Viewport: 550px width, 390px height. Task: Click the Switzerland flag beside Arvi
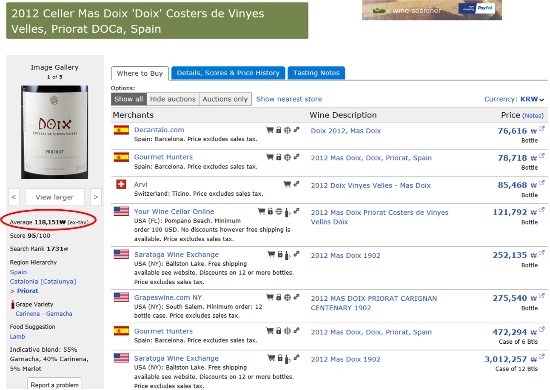pos(121,184)
